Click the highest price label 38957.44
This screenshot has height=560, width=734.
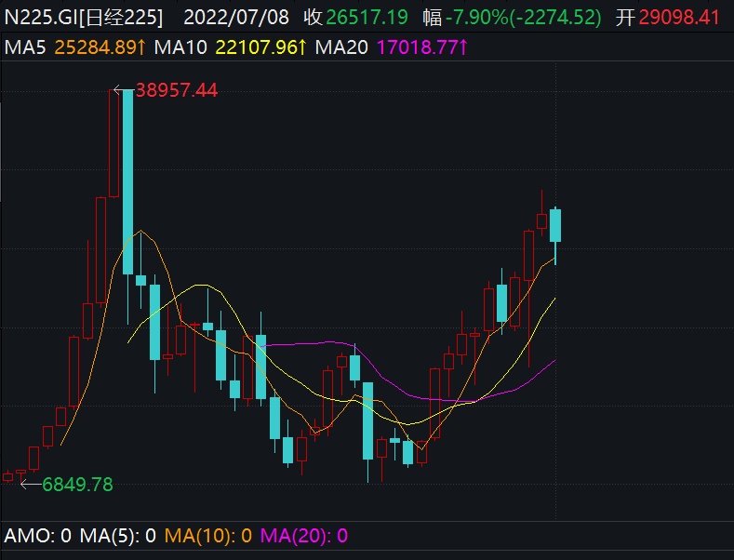176,90
